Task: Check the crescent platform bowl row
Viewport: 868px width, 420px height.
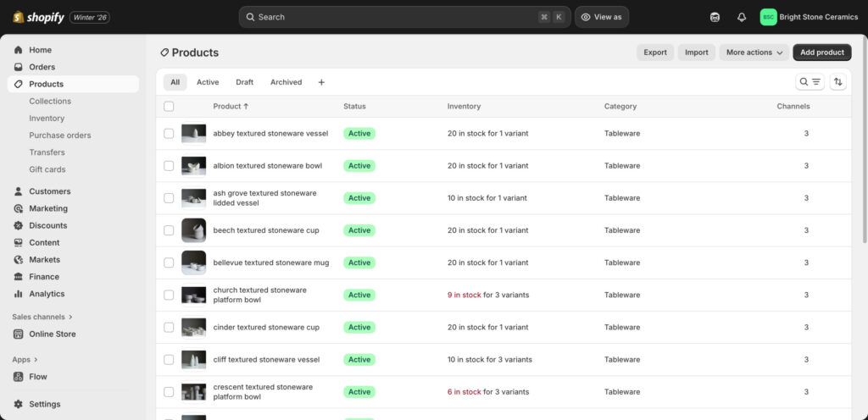Action: [x=169, y=392]
